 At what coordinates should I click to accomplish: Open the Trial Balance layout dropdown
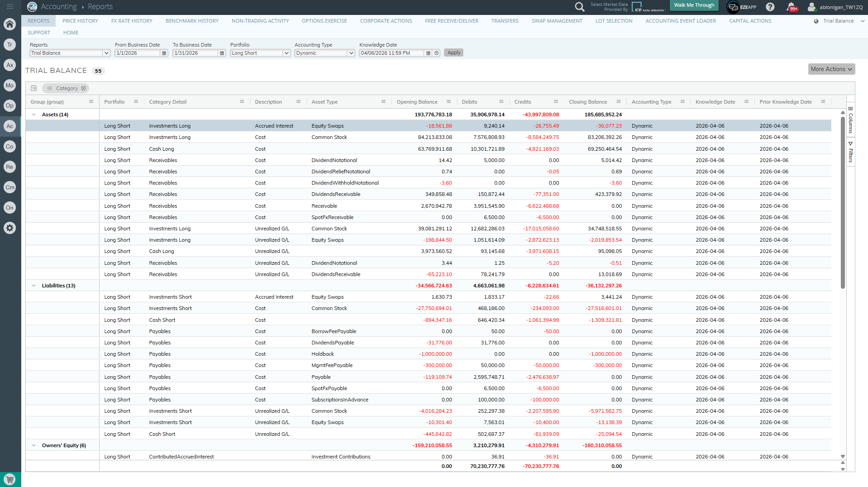[839, 21]
